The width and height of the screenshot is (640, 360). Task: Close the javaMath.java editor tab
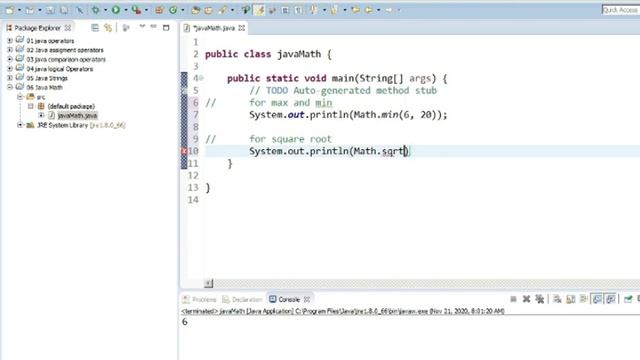[242, 28]
